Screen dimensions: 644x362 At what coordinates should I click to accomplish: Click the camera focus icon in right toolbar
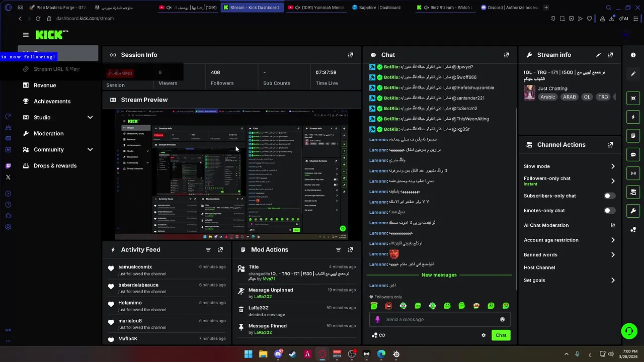click(633, 98)
